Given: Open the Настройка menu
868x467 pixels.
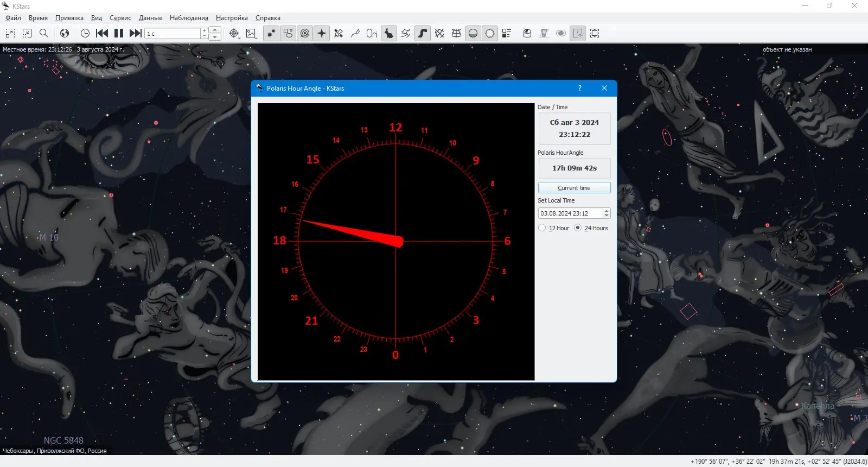Looking at the screenshot, I should tap(232, 18).
